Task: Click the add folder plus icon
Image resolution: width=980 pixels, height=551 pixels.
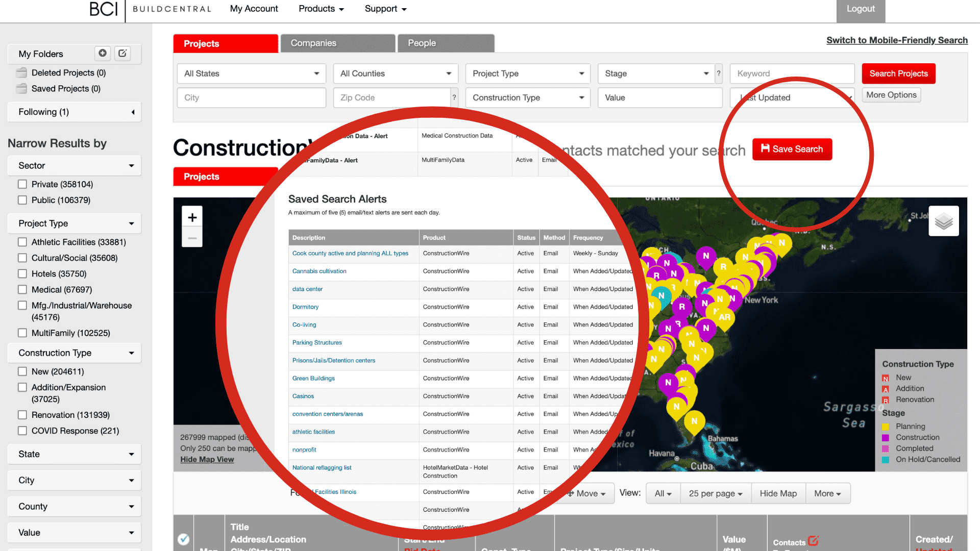Action: click(103, 53)
